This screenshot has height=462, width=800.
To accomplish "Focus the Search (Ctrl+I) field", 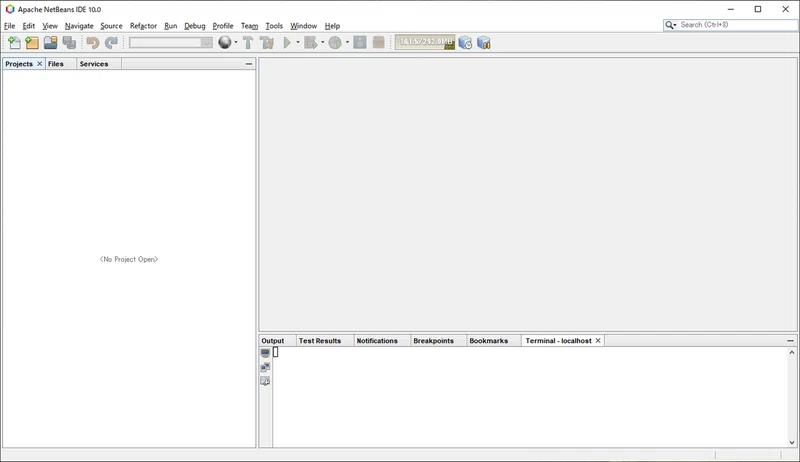I will point(738,24).
